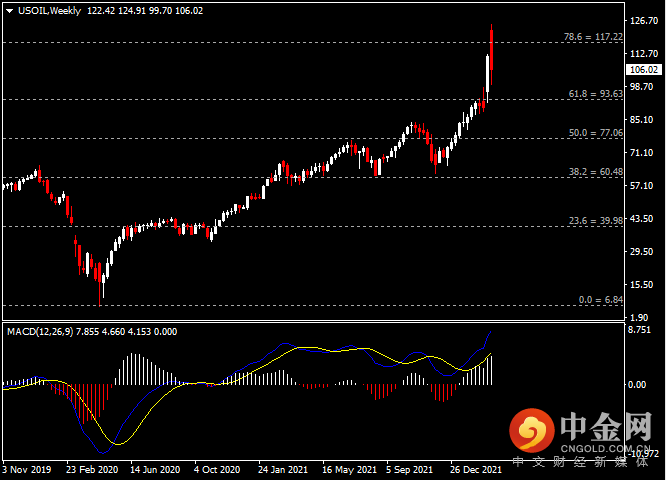The image size is (666, 480).
Task: Select the 23.6 = 39.98 Fibonacci label
Action: click(x=595, y=220)
